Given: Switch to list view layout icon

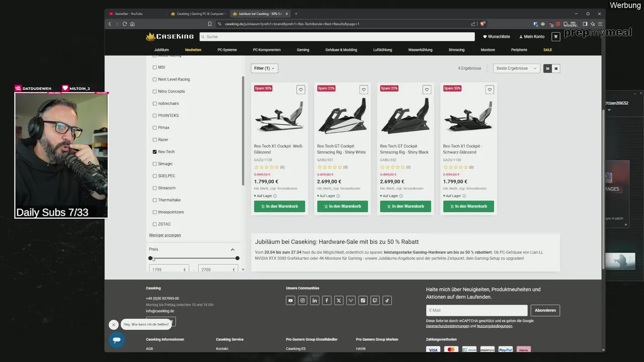Looking at the screenshot, I should click(556, 68).
